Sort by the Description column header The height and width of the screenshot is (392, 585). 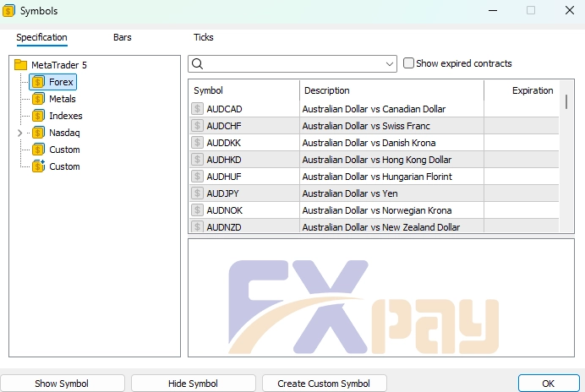tap(391, 90)
